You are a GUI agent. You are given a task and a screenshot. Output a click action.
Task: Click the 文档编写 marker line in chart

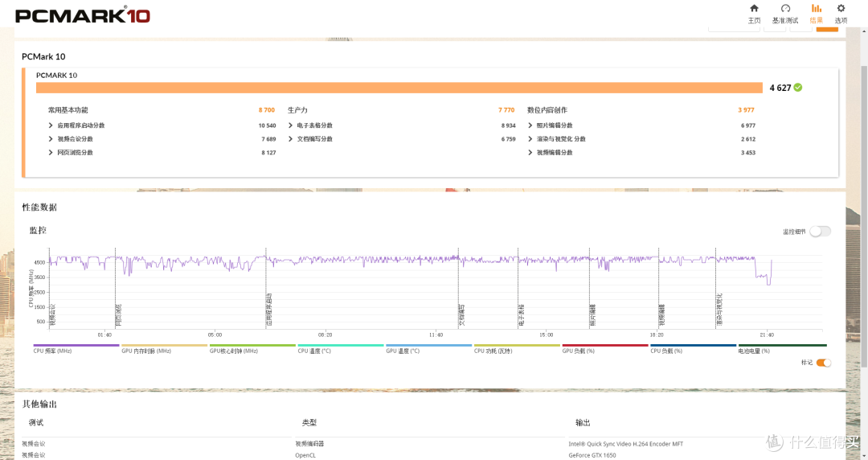(x=458, y=288)
